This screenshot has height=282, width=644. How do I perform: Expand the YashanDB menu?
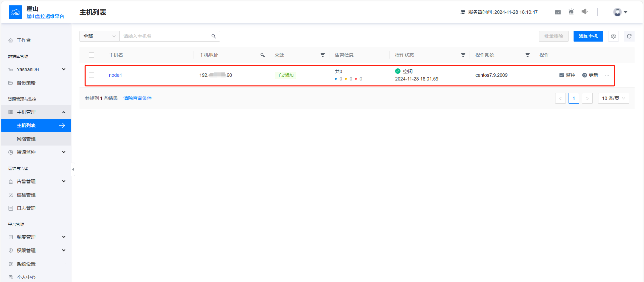[x=36, y=69]
